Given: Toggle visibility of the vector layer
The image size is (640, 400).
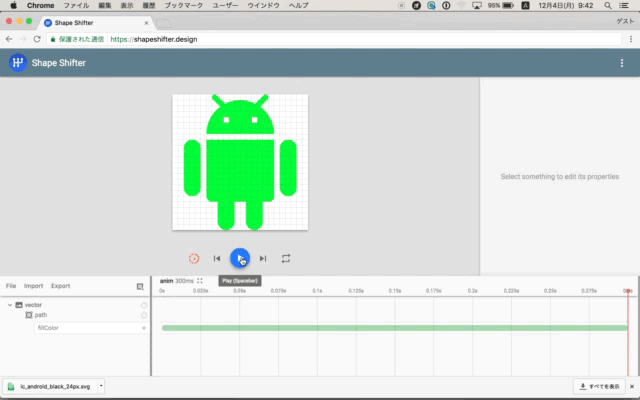Looking at the screenshot, I should tap(144, 304).
